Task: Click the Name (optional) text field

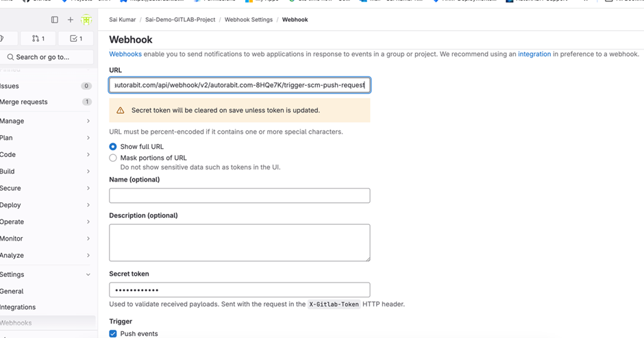Action: pos(240,196)
